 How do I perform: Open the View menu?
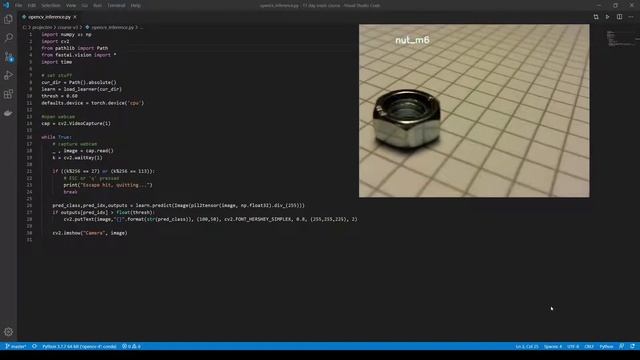pos(71,5)
